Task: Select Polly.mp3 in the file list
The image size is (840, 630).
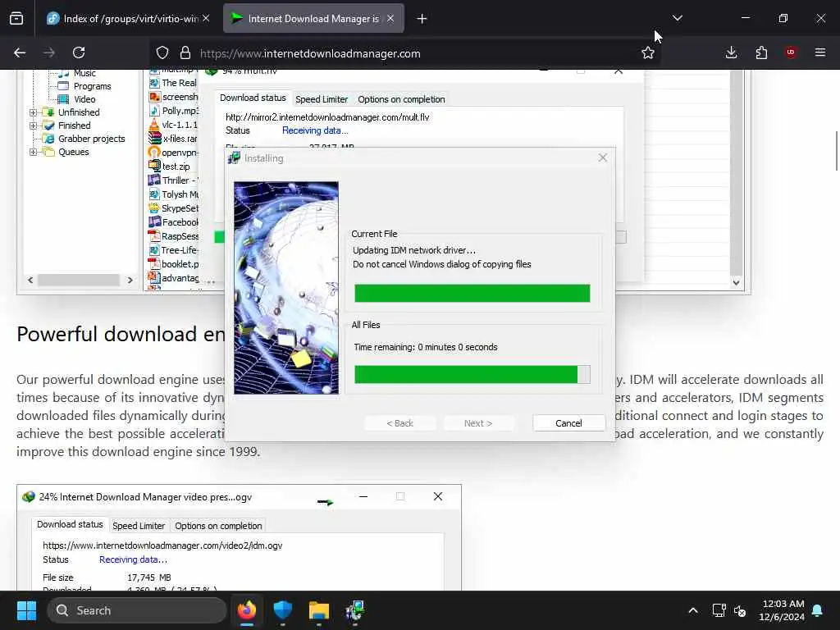Action: [x=180, y=111]
